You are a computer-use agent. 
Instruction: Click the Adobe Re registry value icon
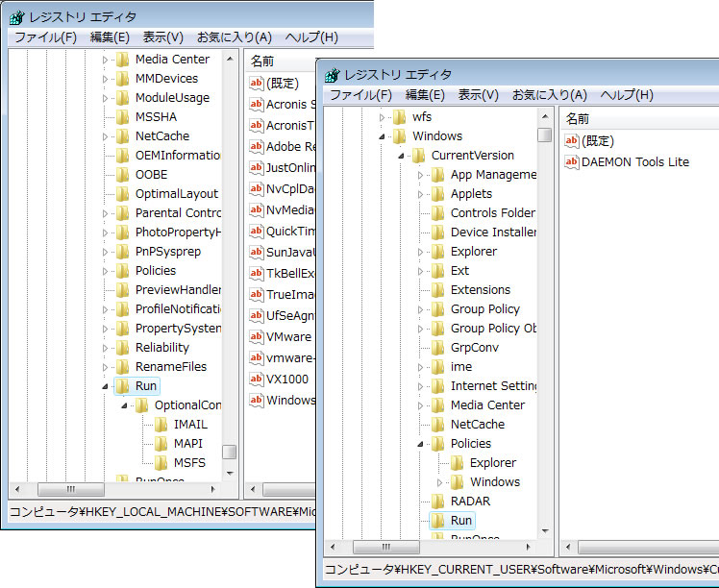click(x=257, y=147)
